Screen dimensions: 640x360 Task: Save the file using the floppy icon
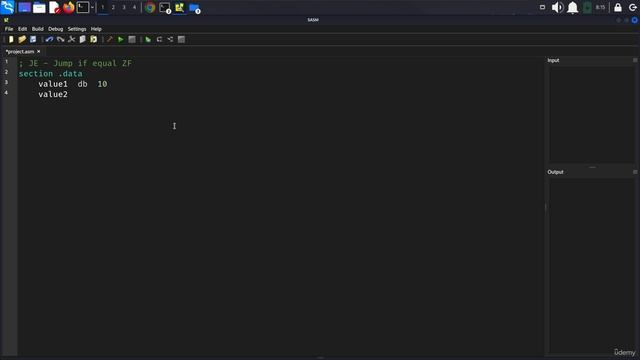click(33, 39)
